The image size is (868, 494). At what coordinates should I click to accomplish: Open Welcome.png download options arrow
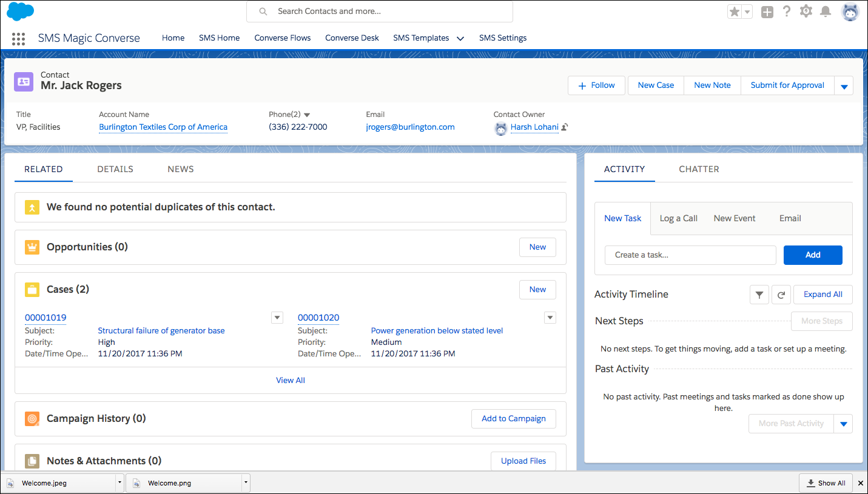(x=246, y=483)
